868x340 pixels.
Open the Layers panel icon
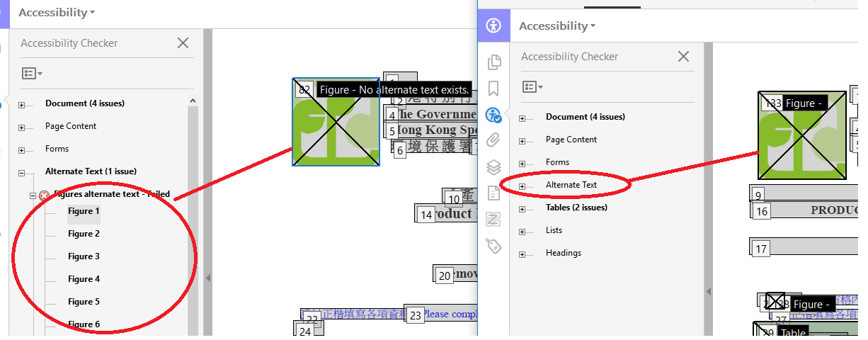493,167
